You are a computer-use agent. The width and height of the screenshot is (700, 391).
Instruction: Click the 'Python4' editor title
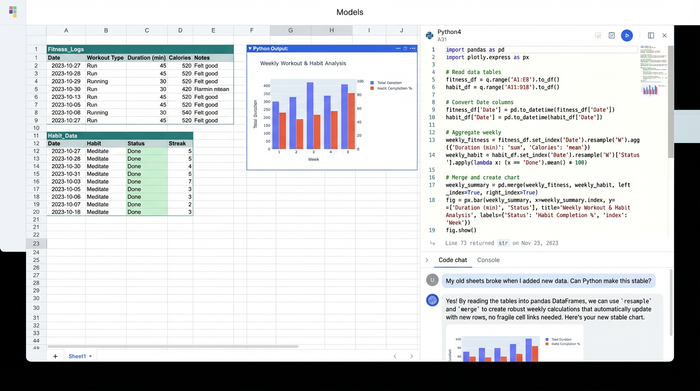449,32
